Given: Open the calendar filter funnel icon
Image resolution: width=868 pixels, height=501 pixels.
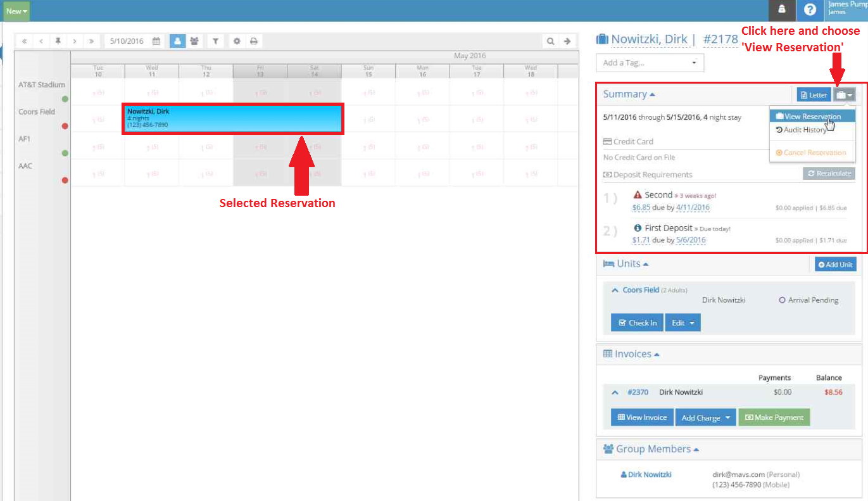Looking at the screenshot, I should click(x=215, y=41).
